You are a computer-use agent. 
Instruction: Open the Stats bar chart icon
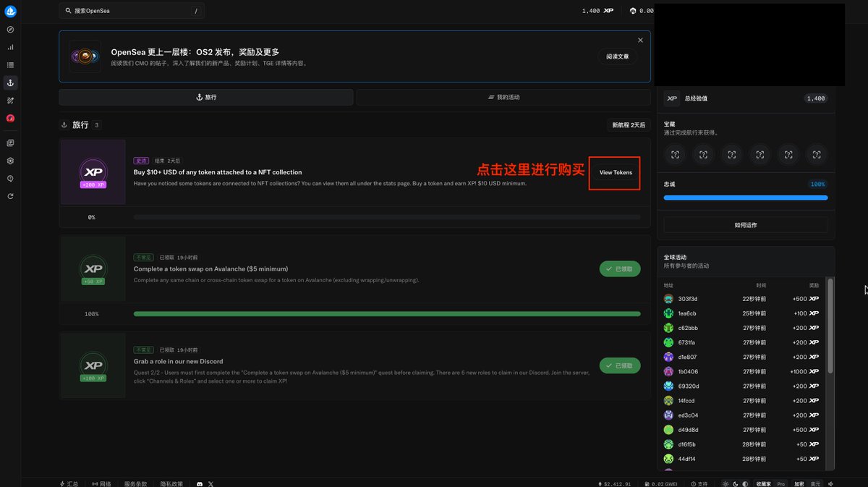pyautogui.click(x=10, y=47)
